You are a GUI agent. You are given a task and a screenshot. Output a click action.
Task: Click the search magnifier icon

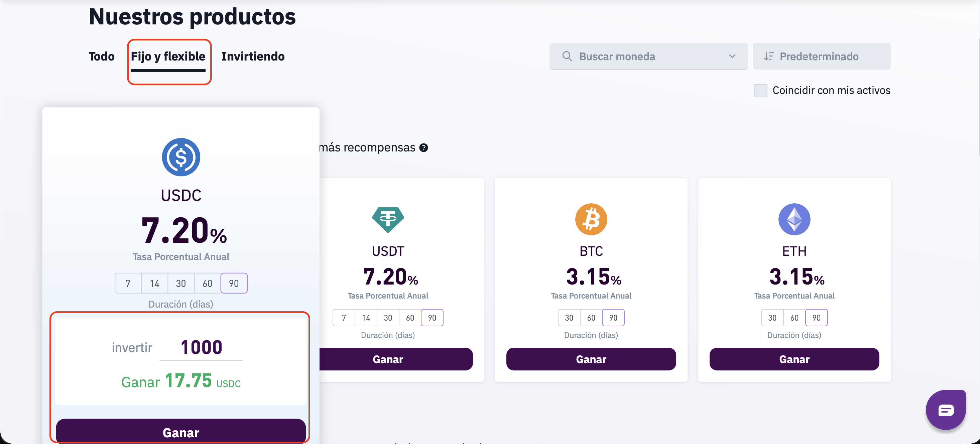pyautogui.click(x=567, y=56)
